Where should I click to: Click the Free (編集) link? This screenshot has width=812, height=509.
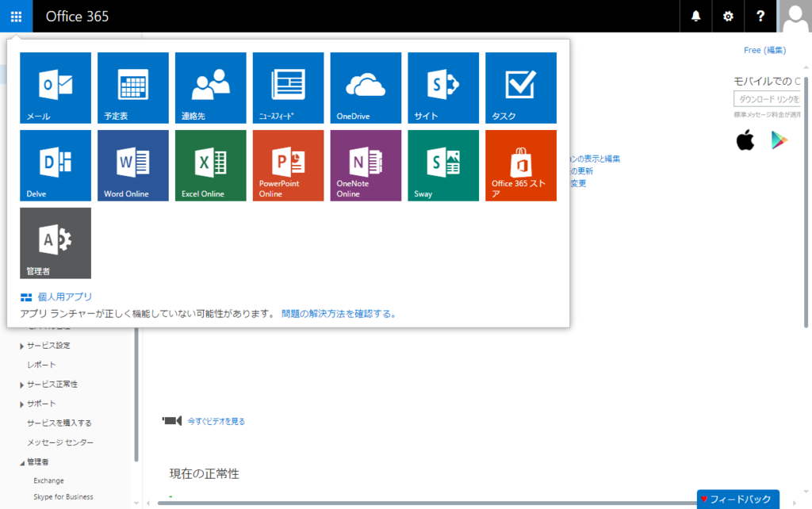click(765, 50)
